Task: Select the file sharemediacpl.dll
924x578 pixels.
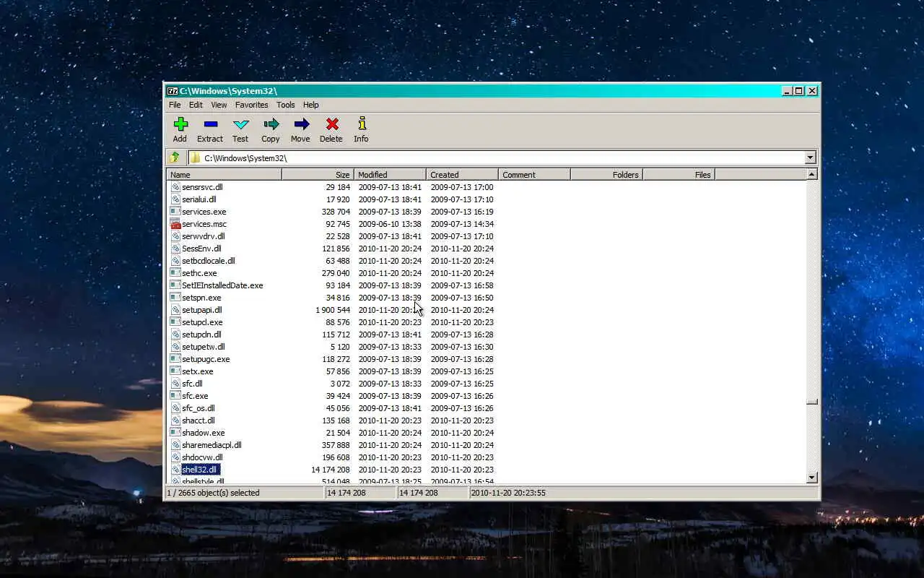Action: coord(212,445)
